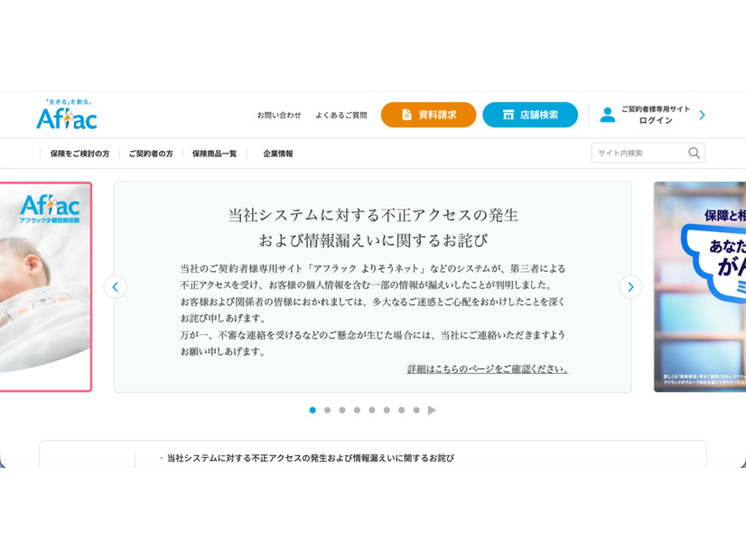746x560 pixels.
Task: Open ご契約者様専用サイト ログイン link
Action: click(x=655, y=115)
